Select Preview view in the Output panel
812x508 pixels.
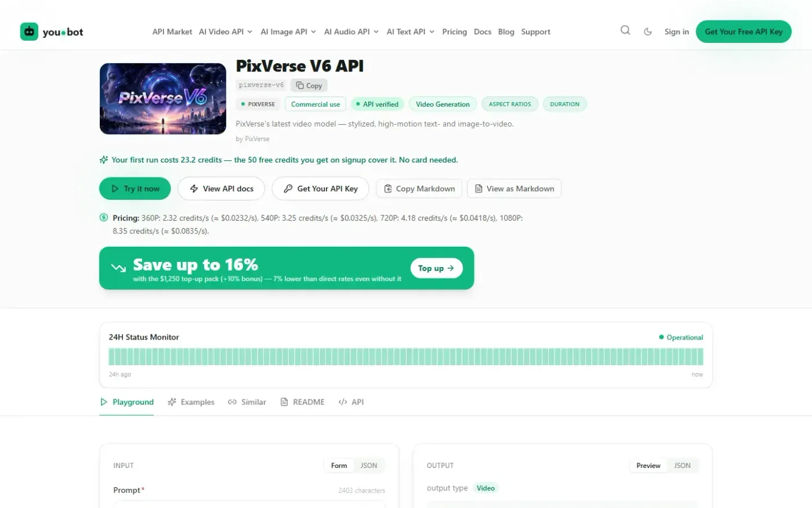click(x=648, y=466)
